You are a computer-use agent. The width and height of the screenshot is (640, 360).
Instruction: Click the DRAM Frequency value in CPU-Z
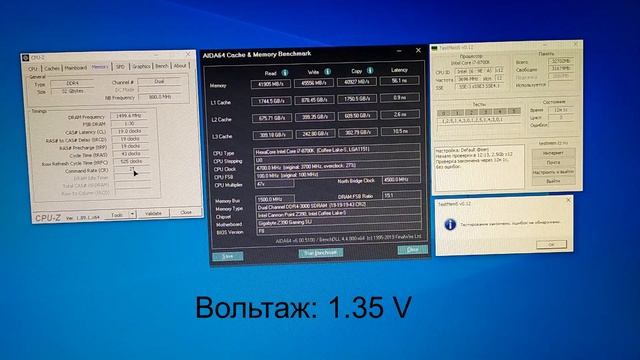pos(129,116)
